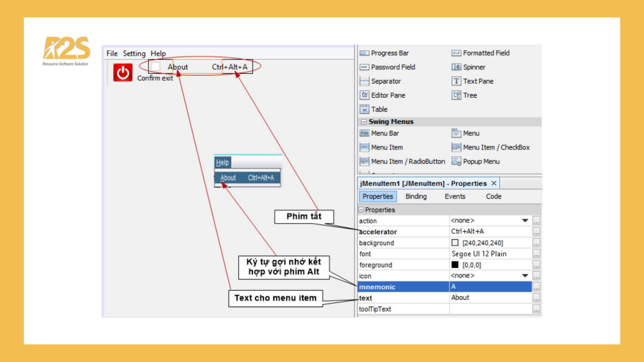Select the Tree component icon
The width and height of the screenshot is (644, 362).
(x=456, y=95)
